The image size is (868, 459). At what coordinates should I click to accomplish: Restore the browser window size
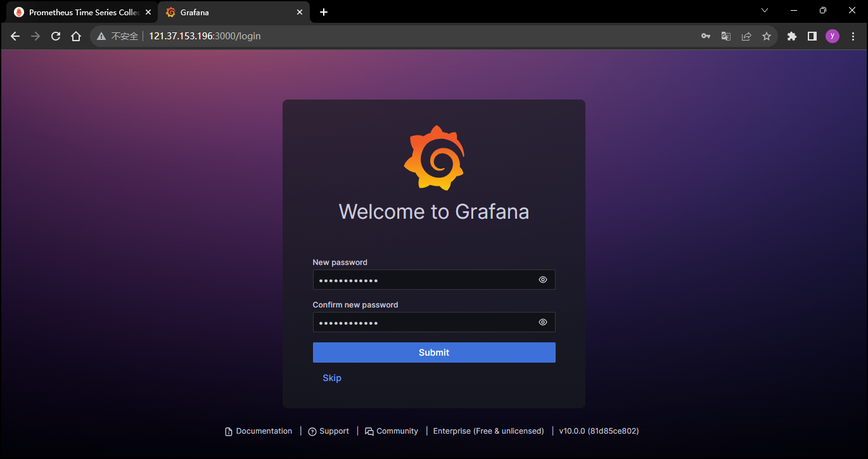coord(823,10)
